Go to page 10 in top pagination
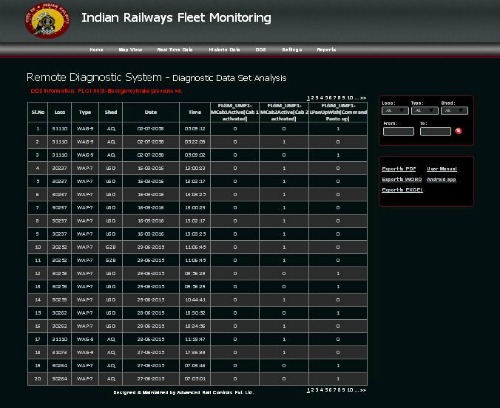This screenshot has height=408, width=500. pos(350,98)
